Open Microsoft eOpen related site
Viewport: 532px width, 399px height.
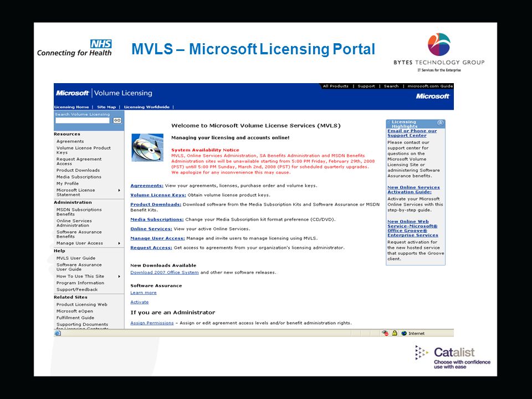tap(75, 311)
